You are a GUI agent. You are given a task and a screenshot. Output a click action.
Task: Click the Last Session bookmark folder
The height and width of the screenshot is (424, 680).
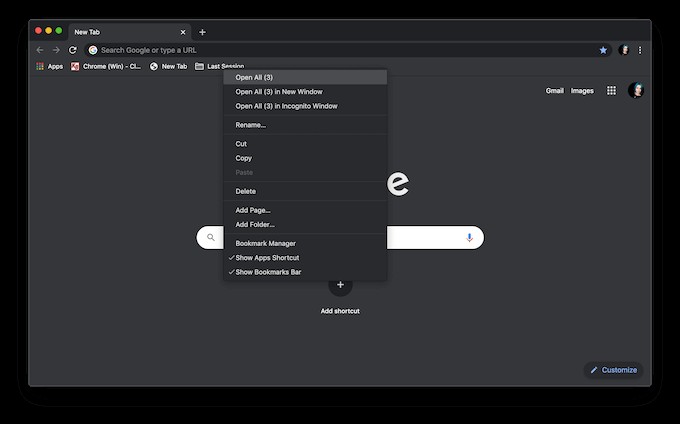(x=219, y=66)
